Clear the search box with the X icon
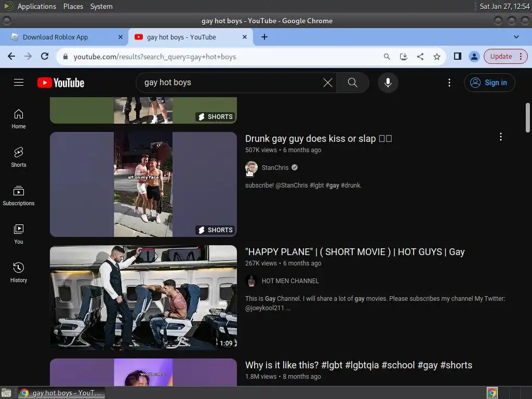532x399 pixels. (x=327, y=83)
